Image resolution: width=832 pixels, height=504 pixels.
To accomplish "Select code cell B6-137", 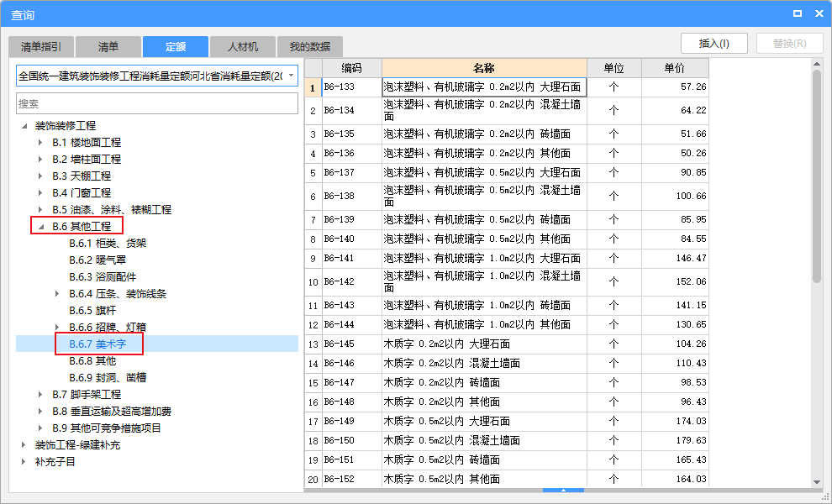I will [x=352, y=172].
